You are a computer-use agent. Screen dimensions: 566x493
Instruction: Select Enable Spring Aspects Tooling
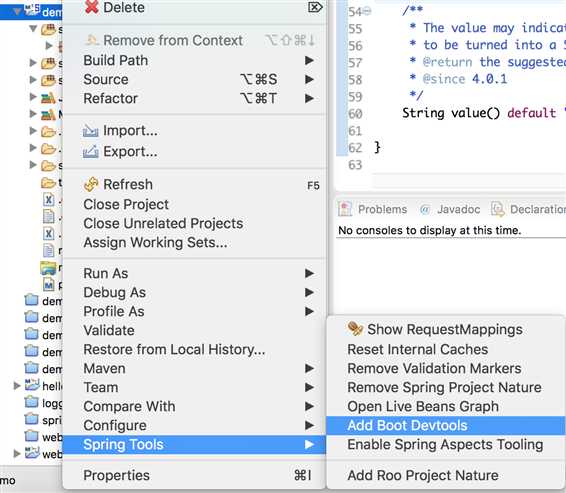(445, 445)
